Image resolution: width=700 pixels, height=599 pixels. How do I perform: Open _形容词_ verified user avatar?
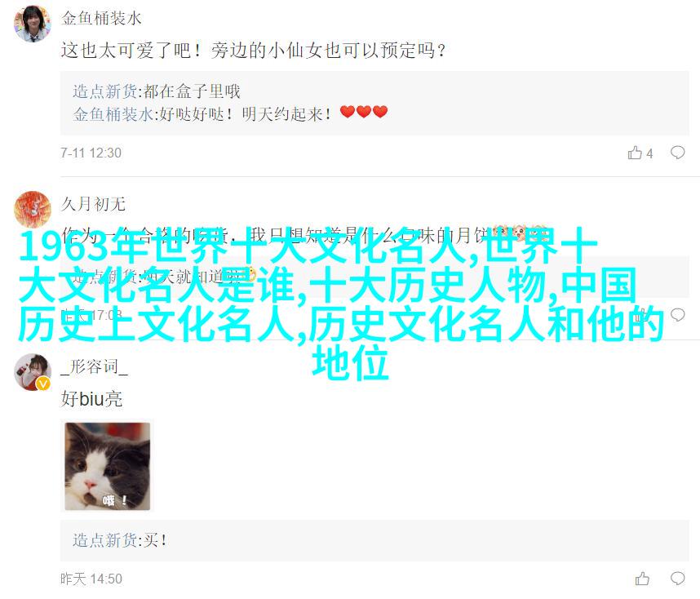pos(32,371)
